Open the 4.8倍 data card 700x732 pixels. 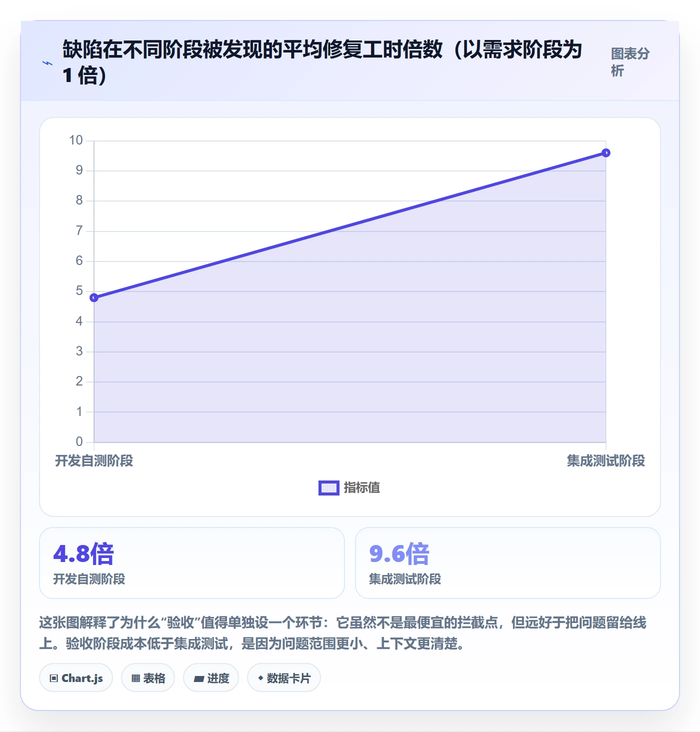192,563
